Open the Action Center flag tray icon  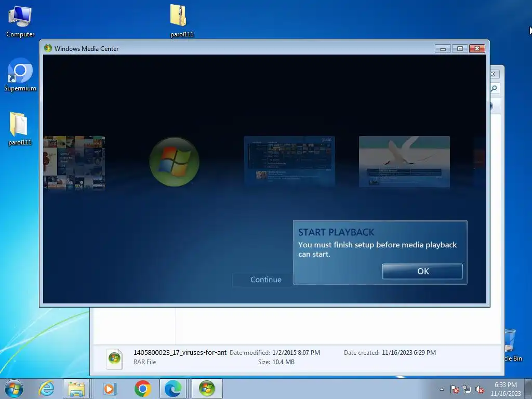pyautogui.click(x=455, y=390)
